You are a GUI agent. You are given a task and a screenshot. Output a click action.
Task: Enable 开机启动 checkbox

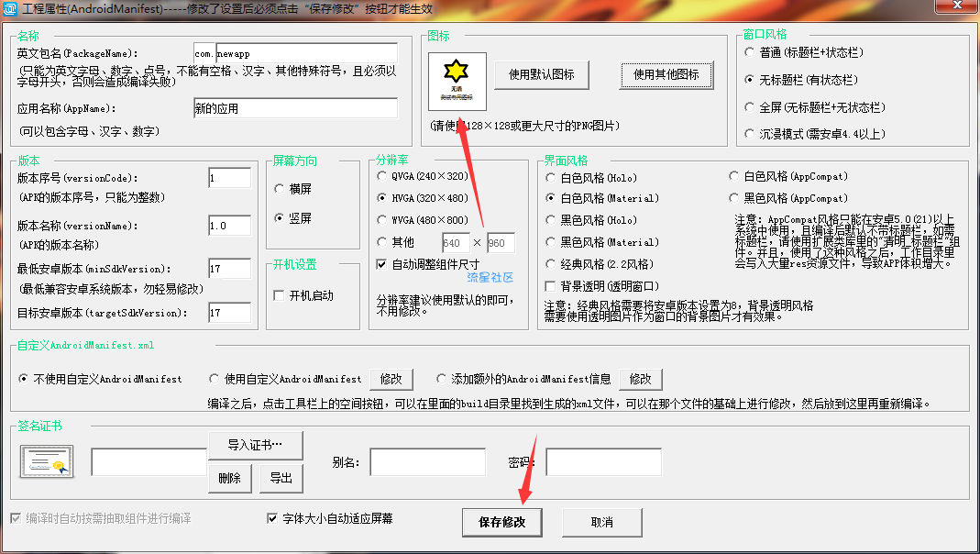(x=303, y=295)
